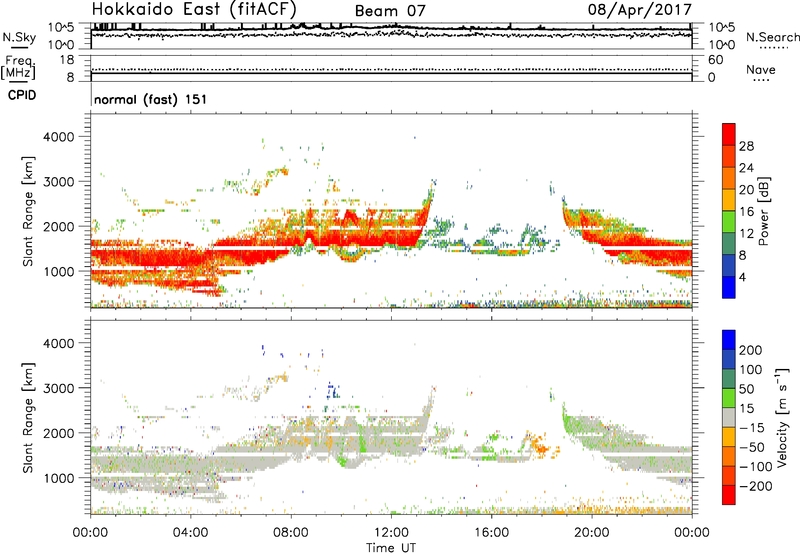Click the velocity panel 'Slant Range [km]' axis label

(28, 418)
